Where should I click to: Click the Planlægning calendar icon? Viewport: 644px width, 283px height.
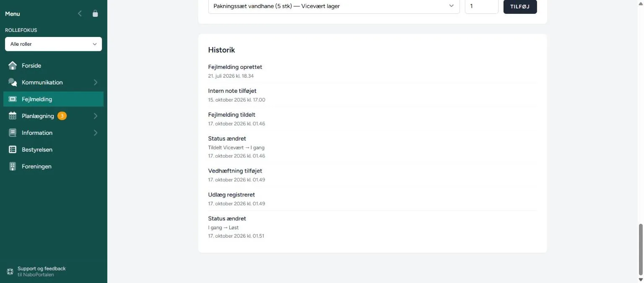point(13,116)
